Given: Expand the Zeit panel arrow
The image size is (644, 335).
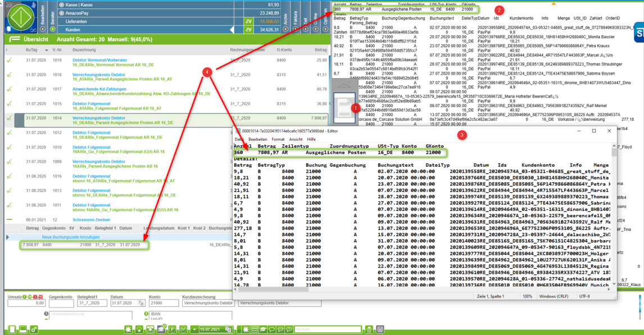Looking at the screenshot, I should tap(306, 29).
